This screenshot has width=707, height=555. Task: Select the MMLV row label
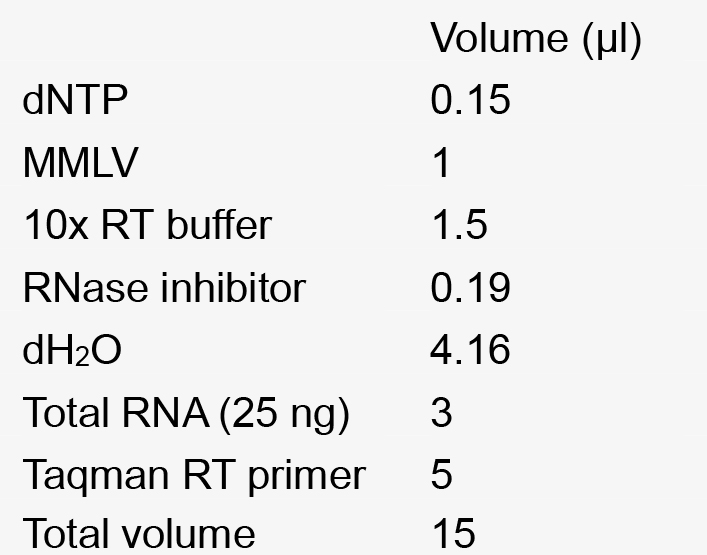point(80,163)
